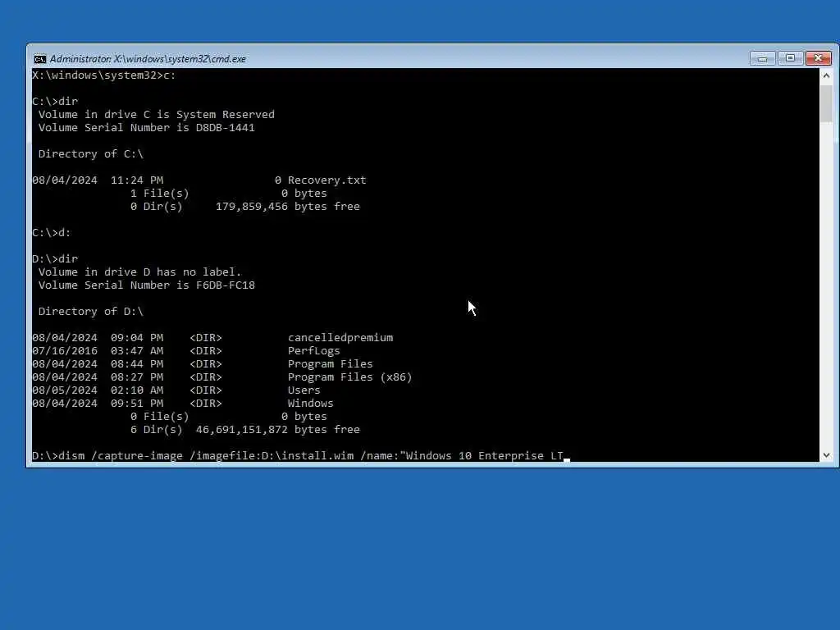840x630 pixels.
Task: Minimize the Administrator cmd.exe window
Action: pyautogui.click(x=762, y=58)
